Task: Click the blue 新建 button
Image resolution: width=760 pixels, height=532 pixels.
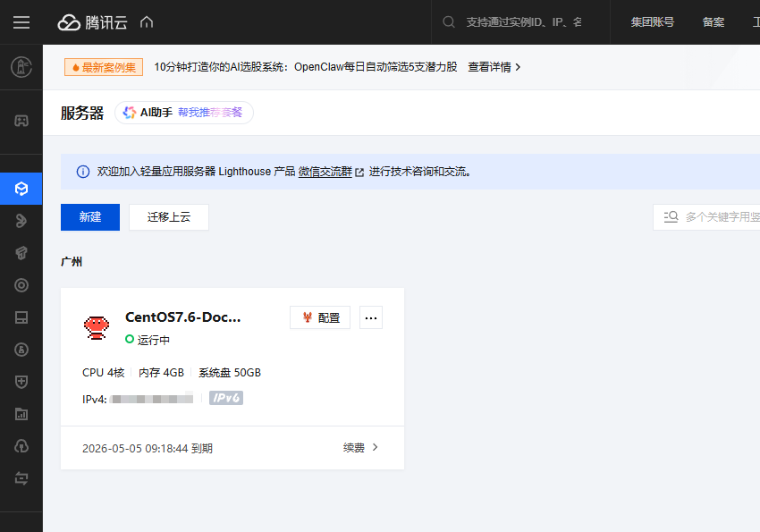Action: (90, 217)
